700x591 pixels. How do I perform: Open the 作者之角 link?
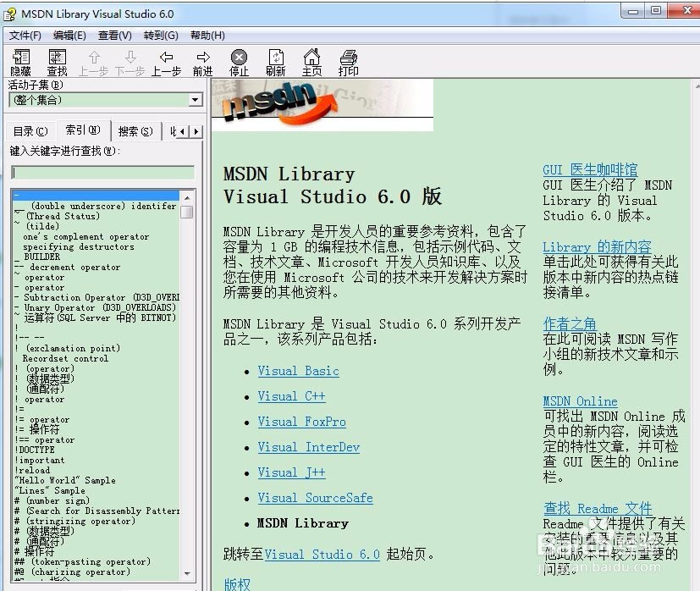[570, 323]
